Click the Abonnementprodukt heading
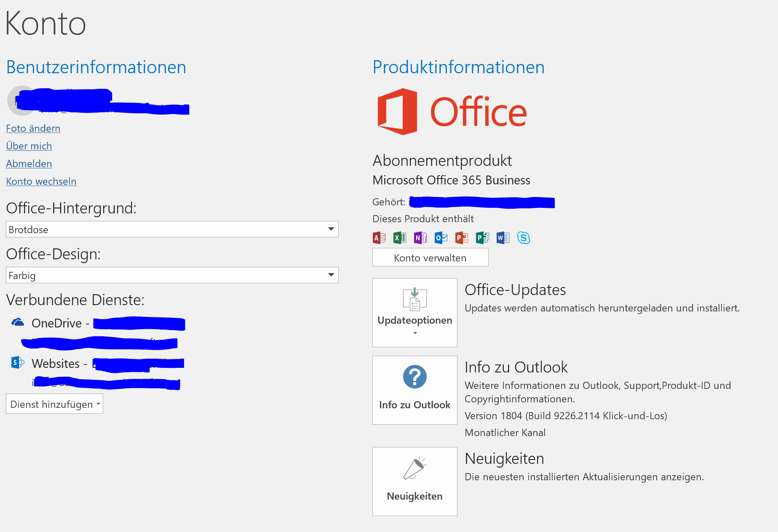The width and height of the screenshot is (778, 532). click(x=442, y=160)
